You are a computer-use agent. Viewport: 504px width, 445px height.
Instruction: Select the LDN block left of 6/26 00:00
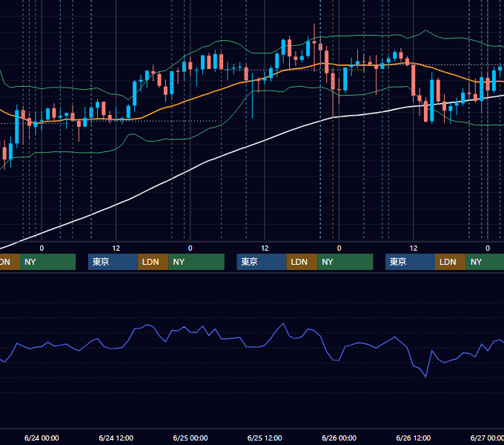point(302,262)
